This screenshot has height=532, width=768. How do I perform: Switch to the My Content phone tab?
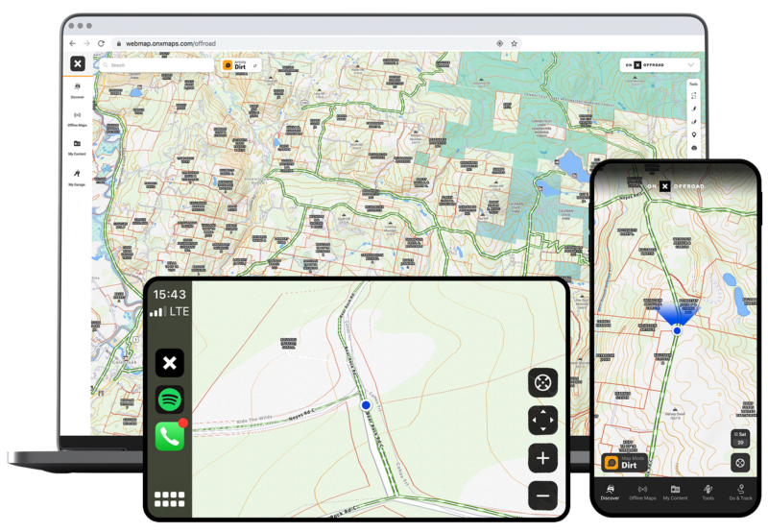(x=675, y=491)
